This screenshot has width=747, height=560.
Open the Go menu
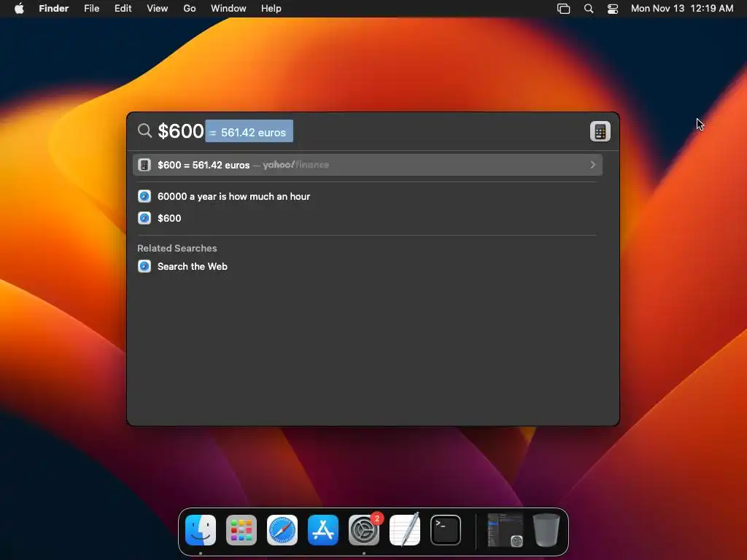(x=190, y=9)
